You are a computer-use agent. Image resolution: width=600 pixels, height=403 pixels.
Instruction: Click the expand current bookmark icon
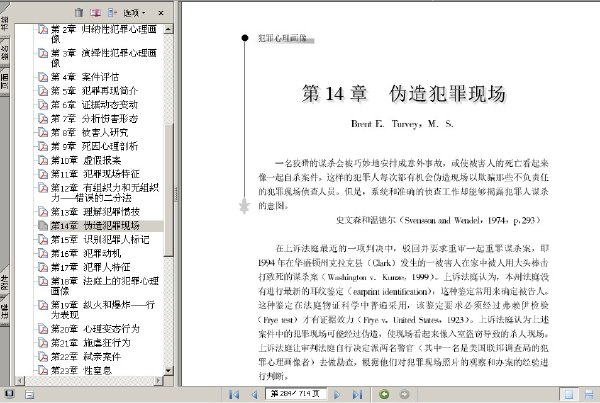pyautogui.click(x=112, y=13)
